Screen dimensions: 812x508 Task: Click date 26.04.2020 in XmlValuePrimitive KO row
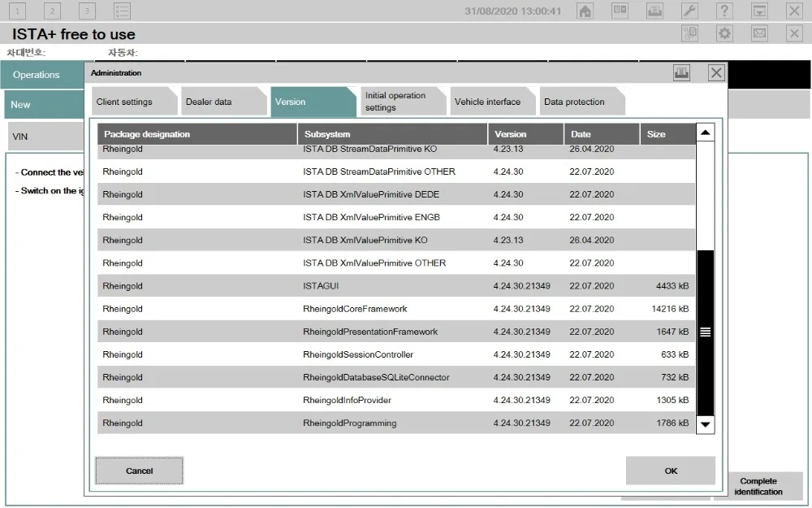coord(591,240)
